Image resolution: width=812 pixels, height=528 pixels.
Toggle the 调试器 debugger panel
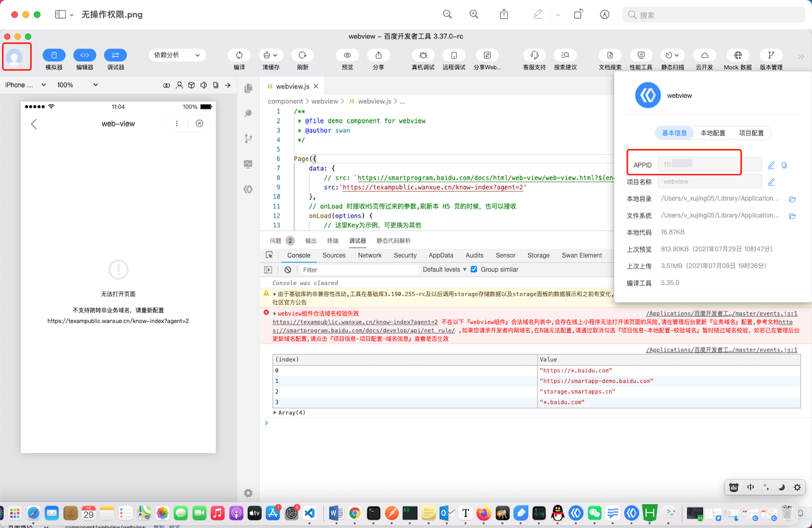(115, 55)
